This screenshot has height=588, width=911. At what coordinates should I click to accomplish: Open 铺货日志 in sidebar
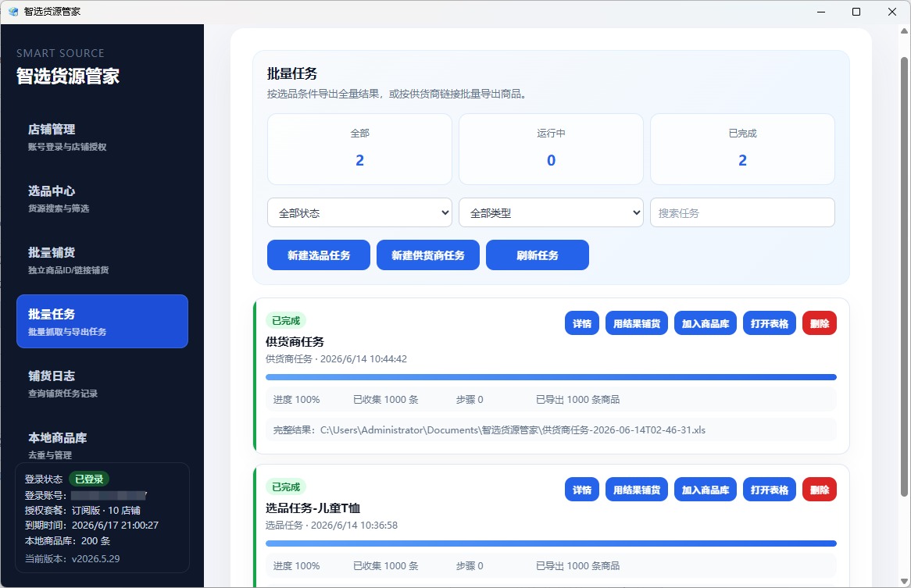(102, 383)
